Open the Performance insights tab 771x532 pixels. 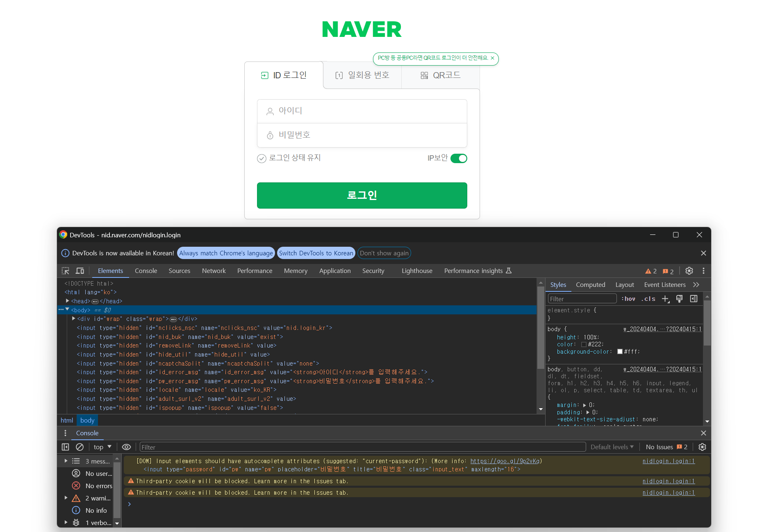(478, 271)
